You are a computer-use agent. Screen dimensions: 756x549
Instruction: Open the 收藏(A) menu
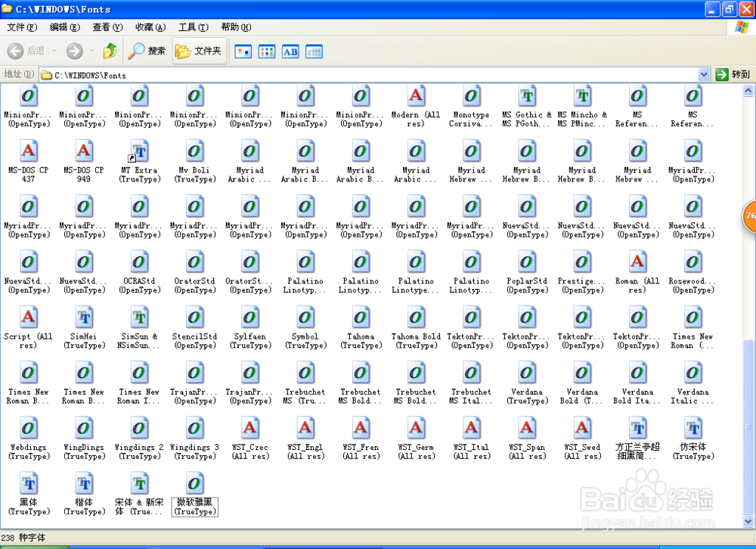[x=150, y=27]
